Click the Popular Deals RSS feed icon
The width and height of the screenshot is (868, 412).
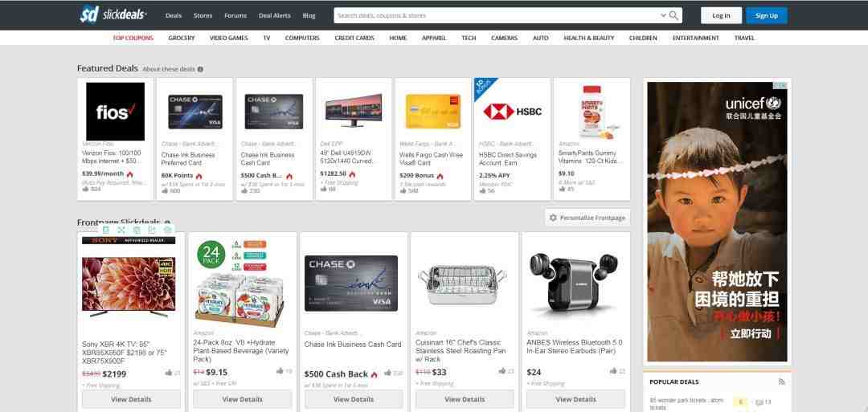click(x=781, y=381)
